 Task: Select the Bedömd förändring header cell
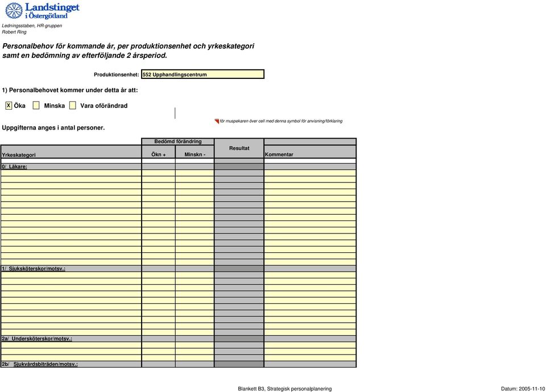(178, 141)
